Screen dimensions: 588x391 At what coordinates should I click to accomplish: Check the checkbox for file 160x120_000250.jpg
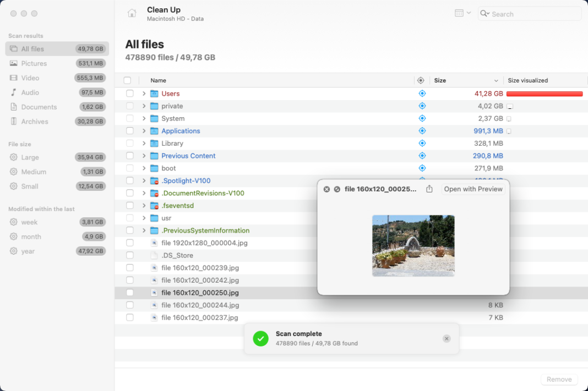[129, 293]
